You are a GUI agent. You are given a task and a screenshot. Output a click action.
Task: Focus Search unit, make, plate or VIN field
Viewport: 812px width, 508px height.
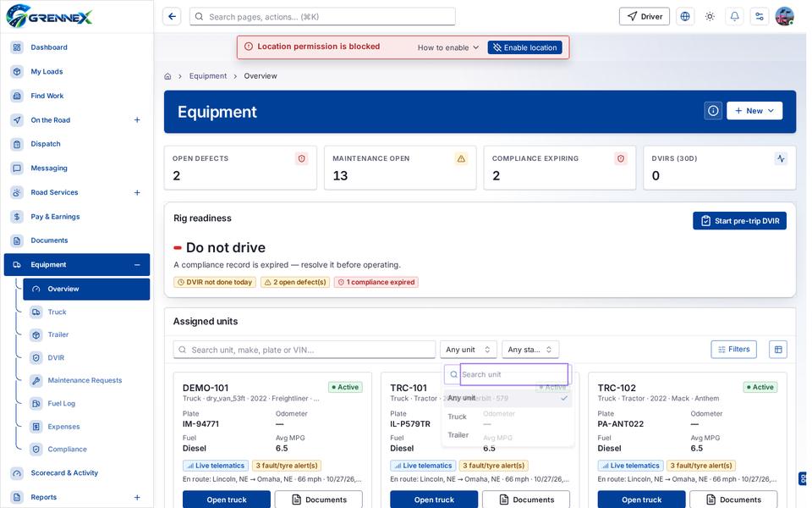tap(304, 350)
